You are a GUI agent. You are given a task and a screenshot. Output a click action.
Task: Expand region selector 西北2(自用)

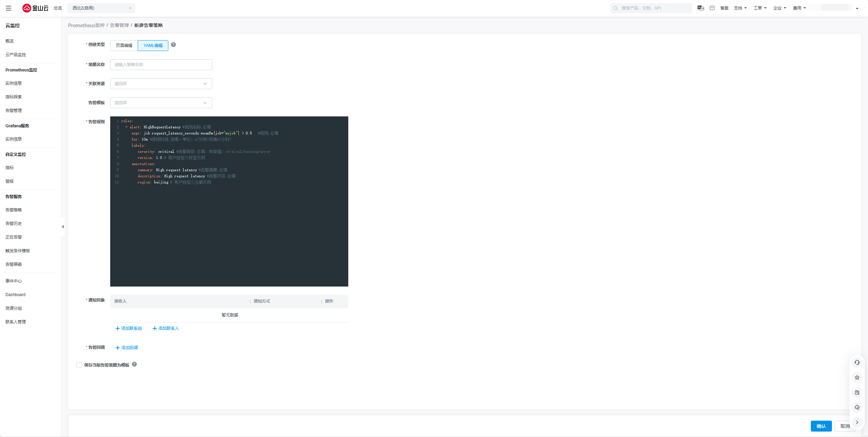click(x=101, y=8)
